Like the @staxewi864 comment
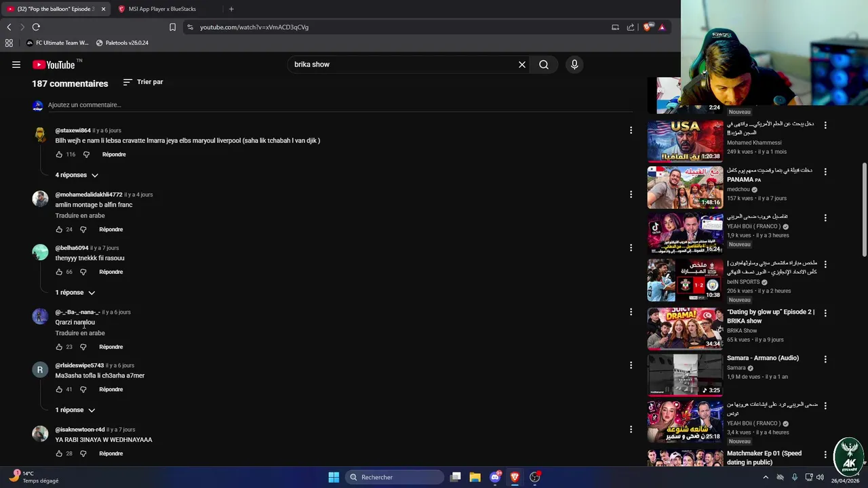Screen dimensions: 868x488 (x=59, y=155)
